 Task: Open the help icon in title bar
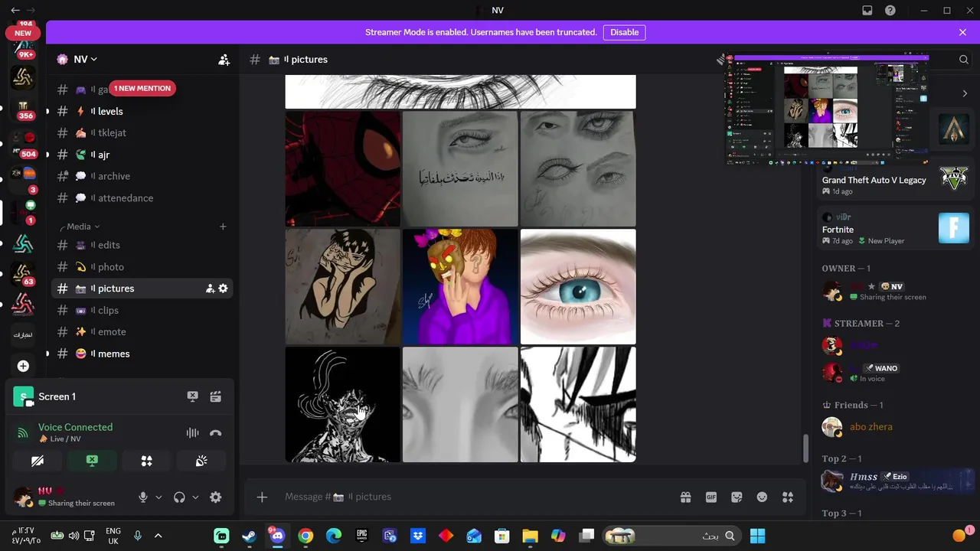tap(890, 11)
